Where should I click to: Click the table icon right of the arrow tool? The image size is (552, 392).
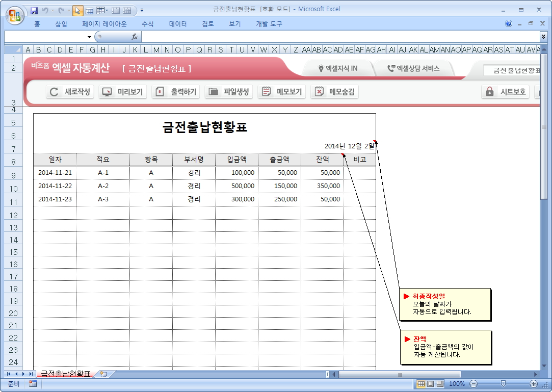click(x=89, y=11)
